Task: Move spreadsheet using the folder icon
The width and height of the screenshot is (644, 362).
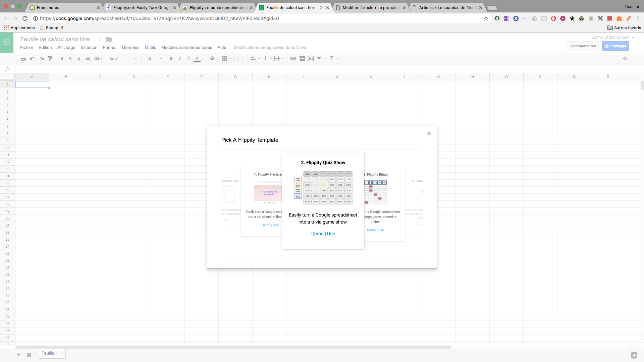Action: coord(109,39)
